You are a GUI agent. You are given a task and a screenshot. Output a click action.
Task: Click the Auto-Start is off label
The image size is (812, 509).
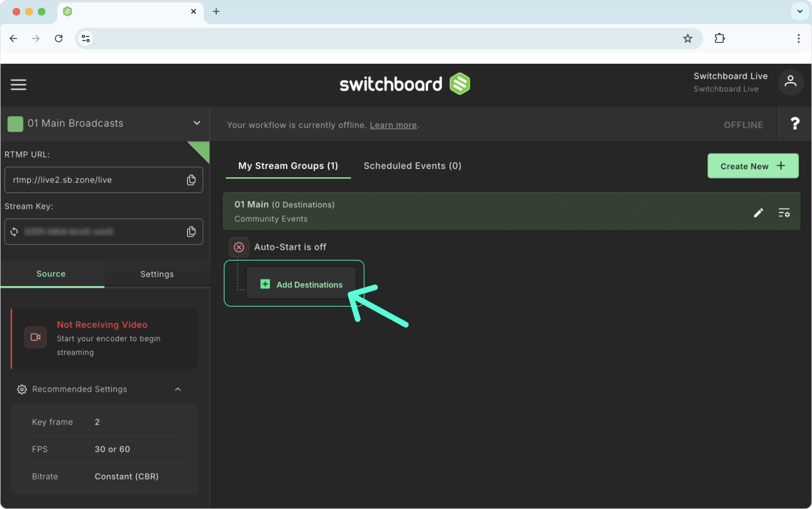[x=290, y=247]
